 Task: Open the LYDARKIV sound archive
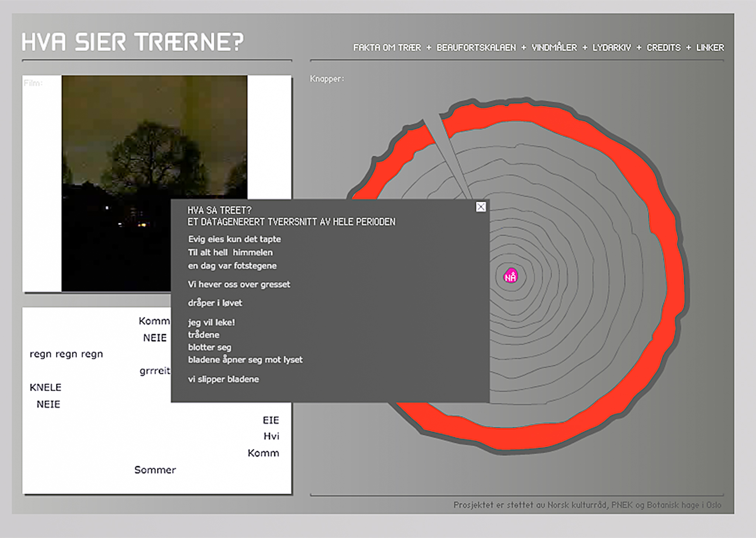[612, 48]
